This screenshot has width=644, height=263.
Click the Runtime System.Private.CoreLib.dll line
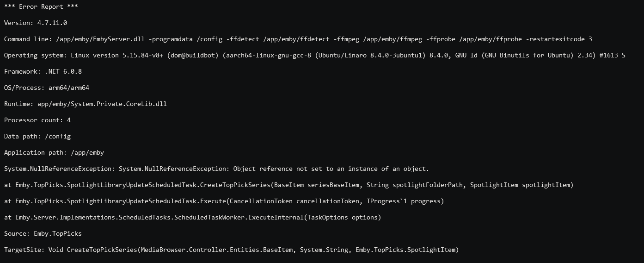point(85,104)
